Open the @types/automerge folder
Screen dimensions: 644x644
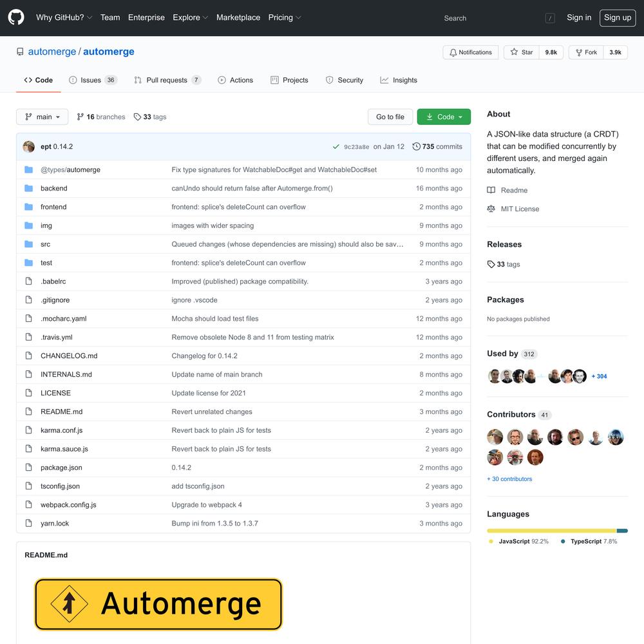70,169
